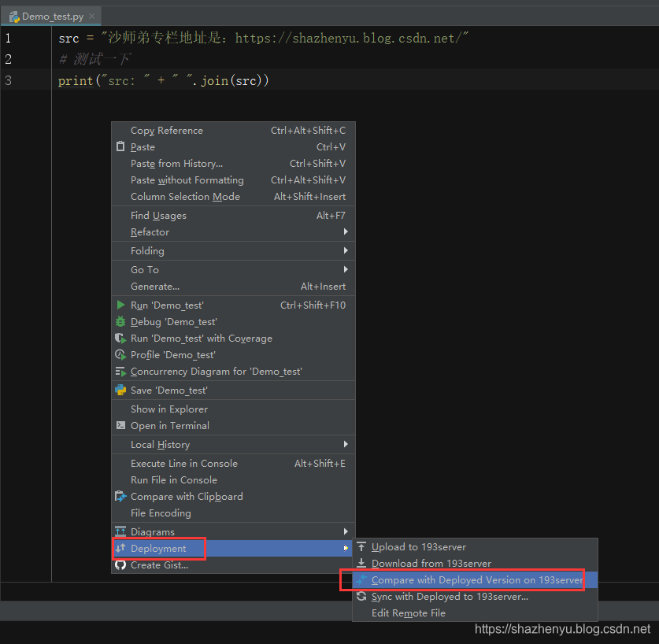Select the Demo_test.py tab
The height and width of the screenshot is (644, 659).
coord(51,17)
